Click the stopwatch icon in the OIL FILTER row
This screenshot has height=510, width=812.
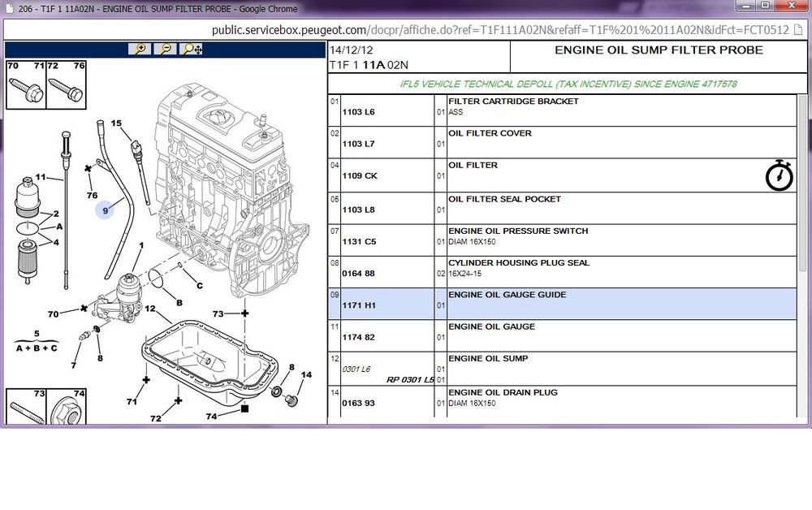779,175
